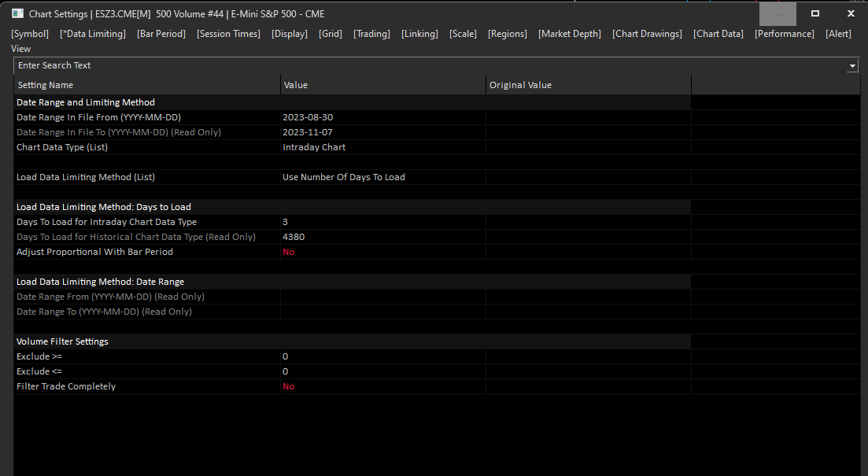Select Date Range To (Read Only) row
Viewport: 868px width, 476px height.
[x=104, y=312]
